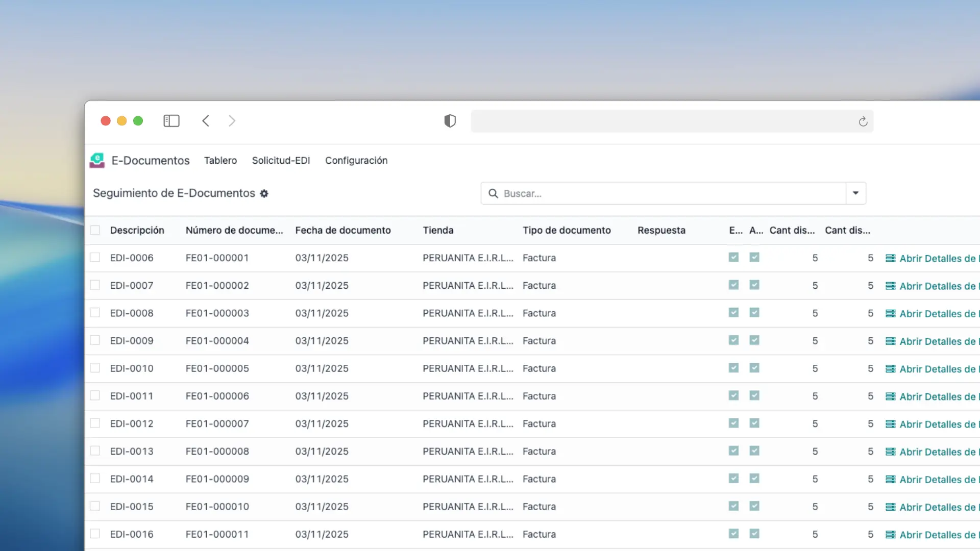Go to the Tablero menu
Screen dimensions: 980x551
pos(220,161)
